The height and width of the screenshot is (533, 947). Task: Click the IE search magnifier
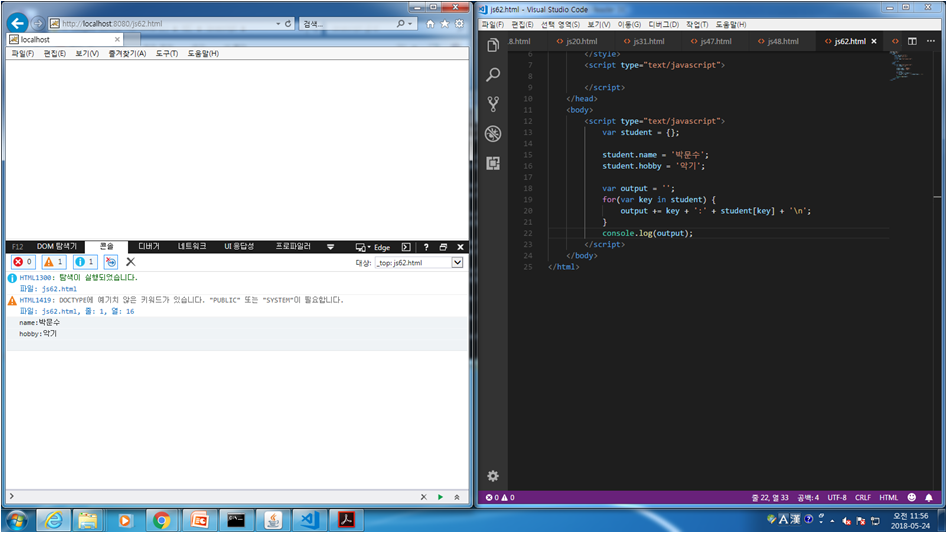tap(400, 24)
